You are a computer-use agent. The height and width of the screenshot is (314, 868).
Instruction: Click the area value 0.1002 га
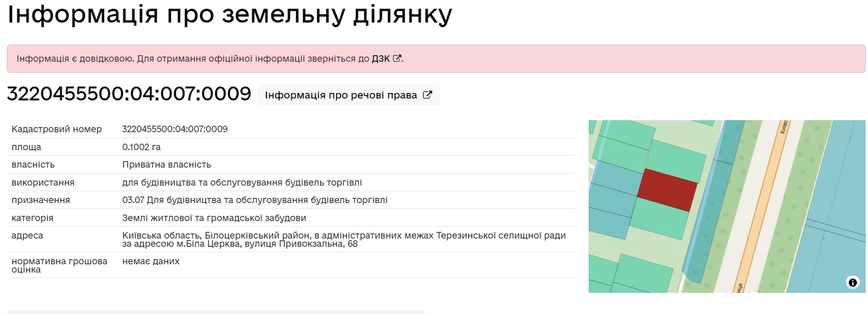pos(141,147)
